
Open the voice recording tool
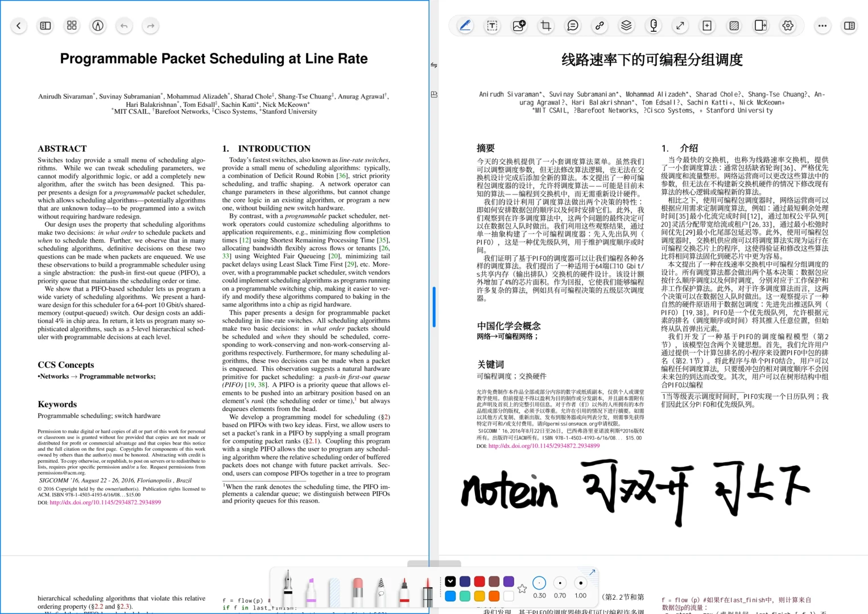tap(653, 26)
